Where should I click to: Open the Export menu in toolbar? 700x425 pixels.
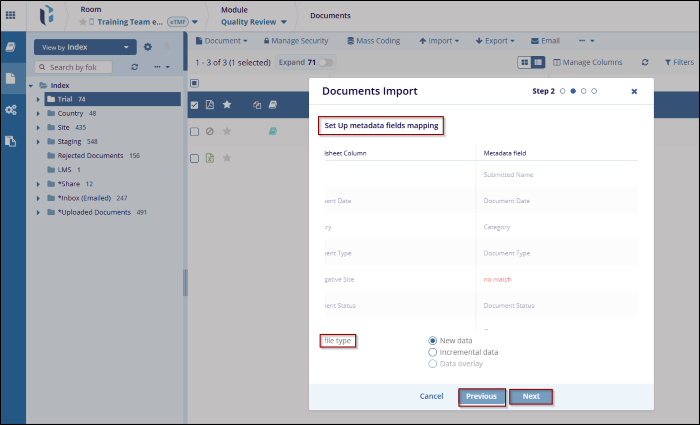[x=499, y=41]
